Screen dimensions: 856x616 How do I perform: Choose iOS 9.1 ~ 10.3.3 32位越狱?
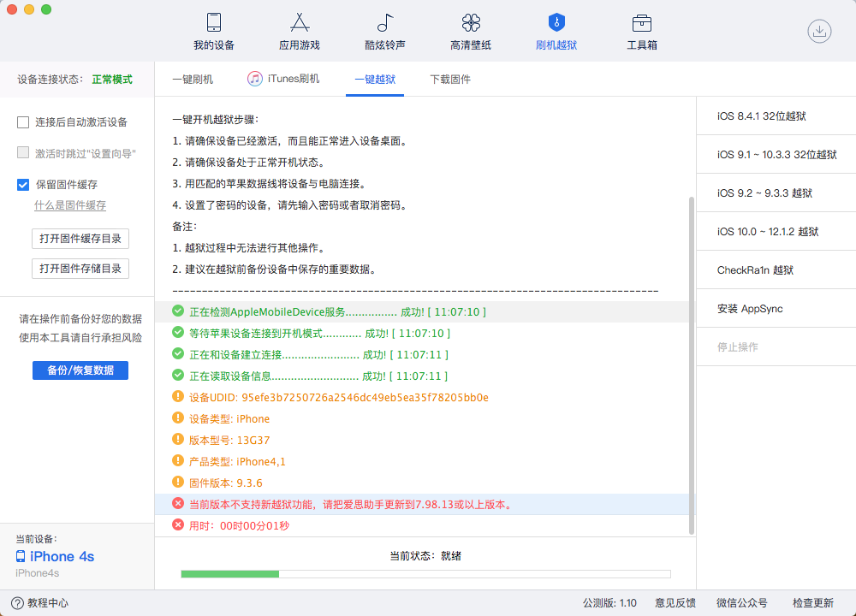click(776, 154)
